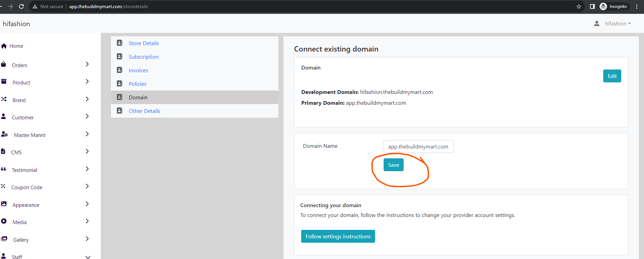Click the user avatar icon in header

[x=596, y=23]
